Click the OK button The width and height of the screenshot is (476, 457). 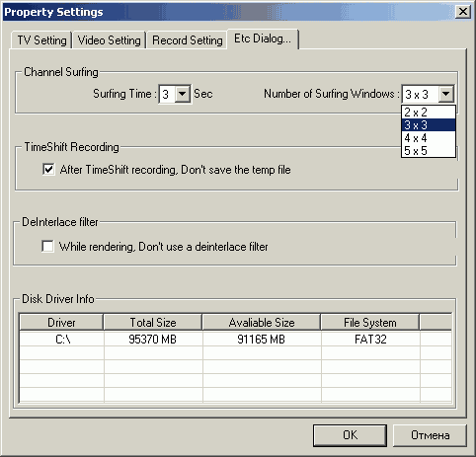(x=350, y=435)
